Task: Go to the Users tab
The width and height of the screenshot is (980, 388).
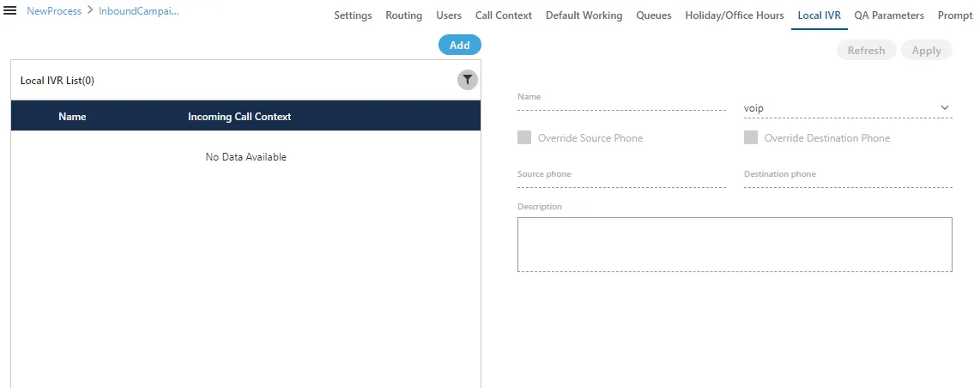Action: click(449, 15)
